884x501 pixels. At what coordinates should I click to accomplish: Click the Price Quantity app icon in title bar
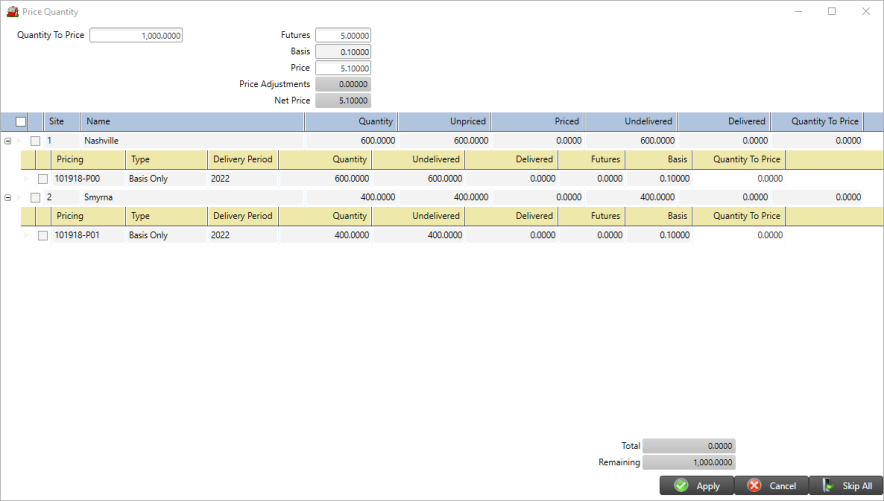pos(12,12)
